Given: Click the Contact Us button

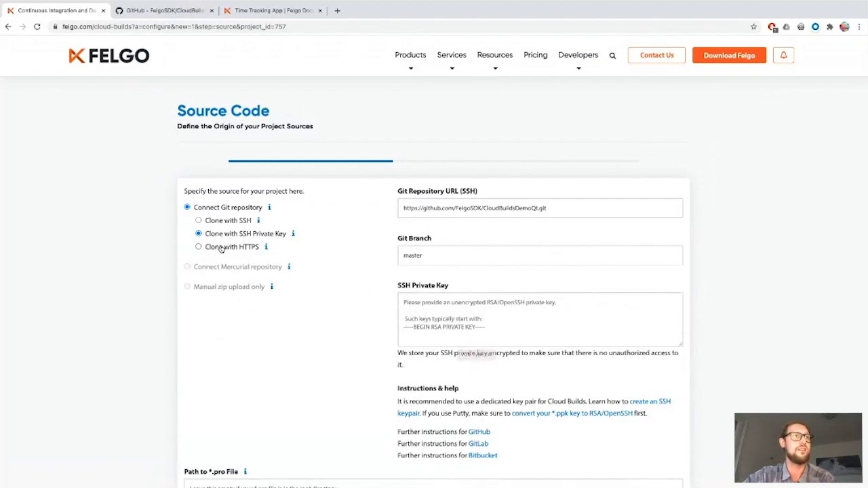Looking at the screenshot, I should pos(657,55).
